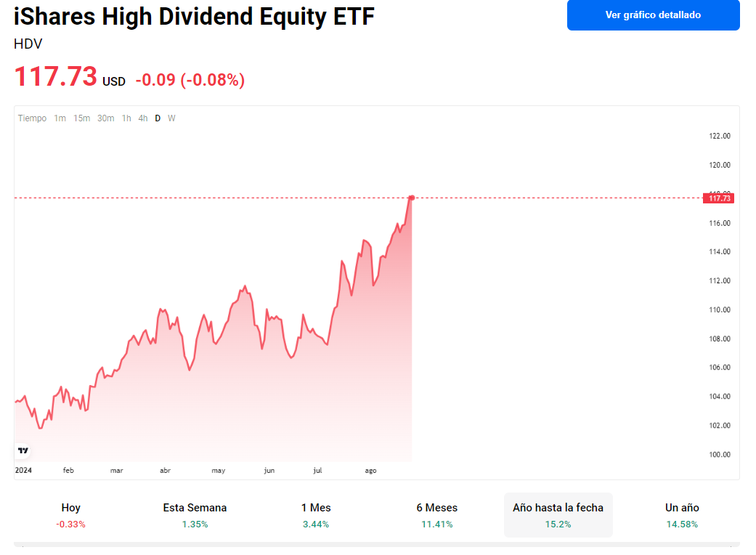
Task: Pick the 4h timeframe option
Action: (143, 118)
